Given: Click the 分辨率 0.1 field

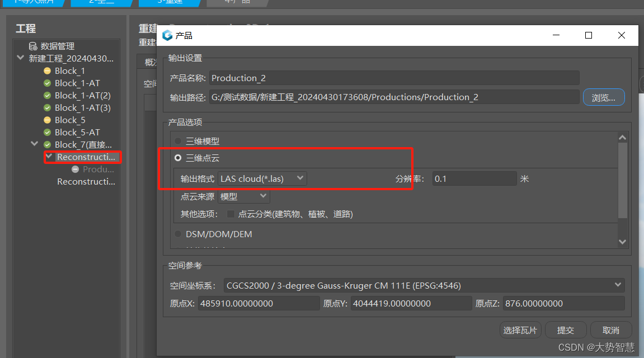Looking at the screenshot, I should [474, 178].
